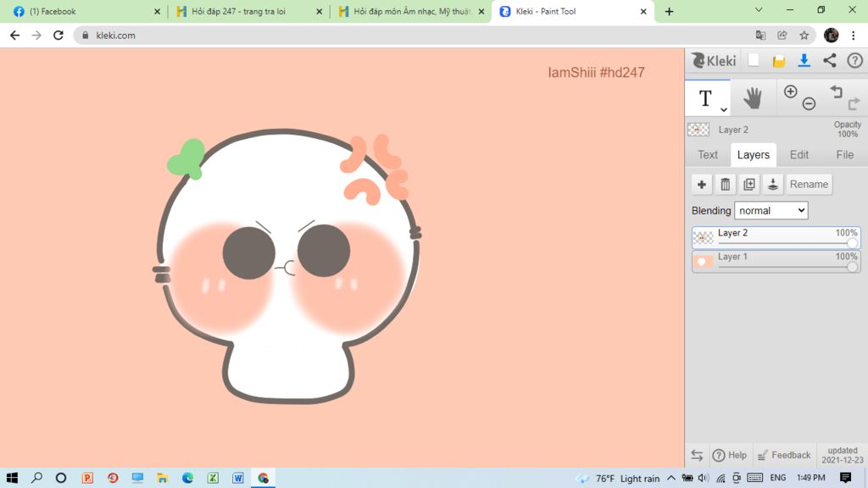Click the IamShiii #hd247 text on canvas
The width and height of the screenshot is (868, 488).
(x=596, y=73)
